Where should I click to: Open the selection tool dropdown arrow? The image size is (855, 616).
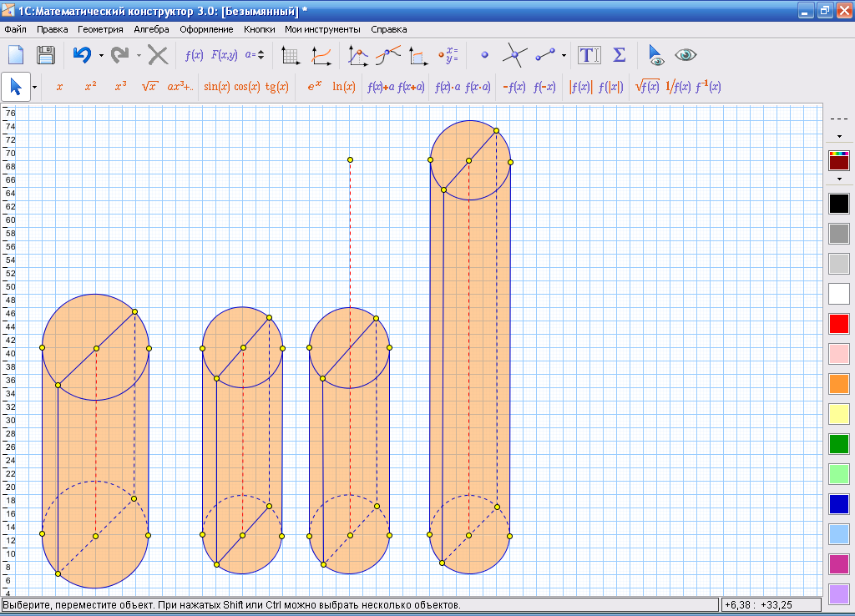coord(34,87)
